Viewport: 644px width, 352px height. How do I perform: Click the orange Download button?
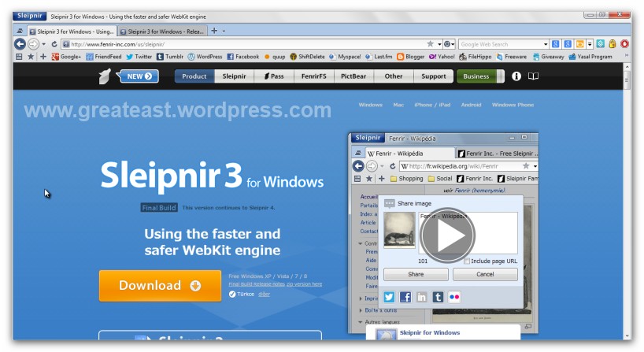point(160,285)
